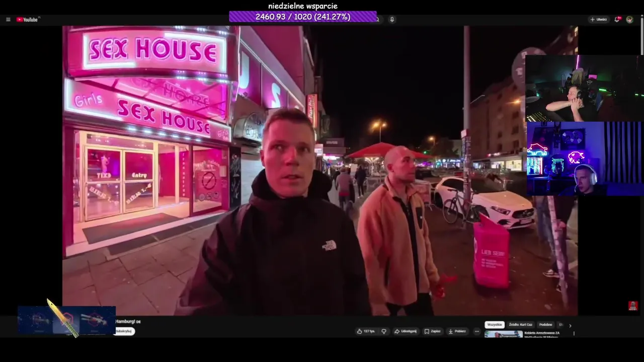This screenshot has width=644, height=362.
Task: Open the YouTube hamburger guide menu
Action: pos(8,20)
